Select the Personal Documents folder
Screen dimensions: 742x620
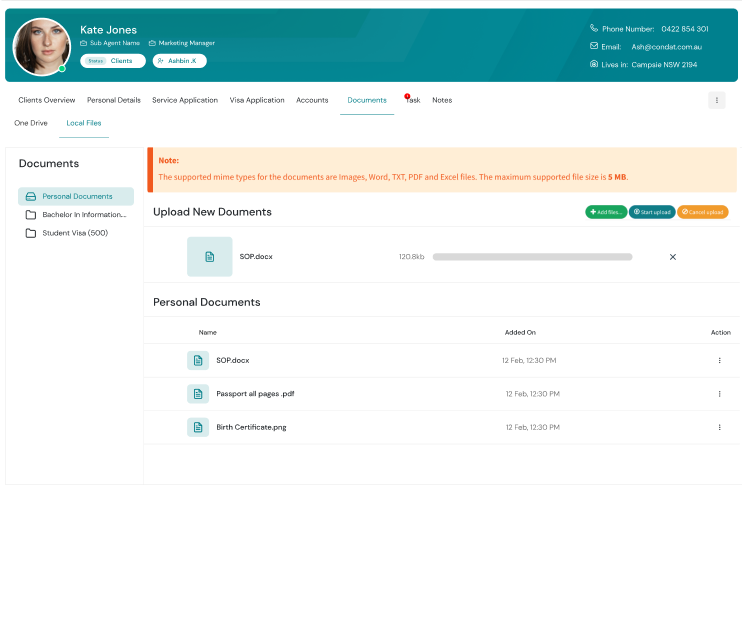pos(76,196)
